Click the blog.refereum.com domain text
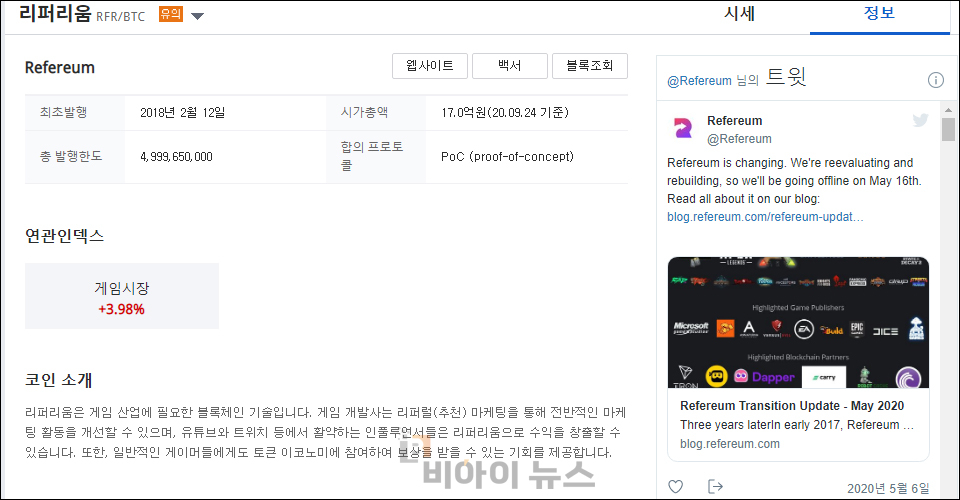Viewport: 960px width, 500px height. pos(730,444)
